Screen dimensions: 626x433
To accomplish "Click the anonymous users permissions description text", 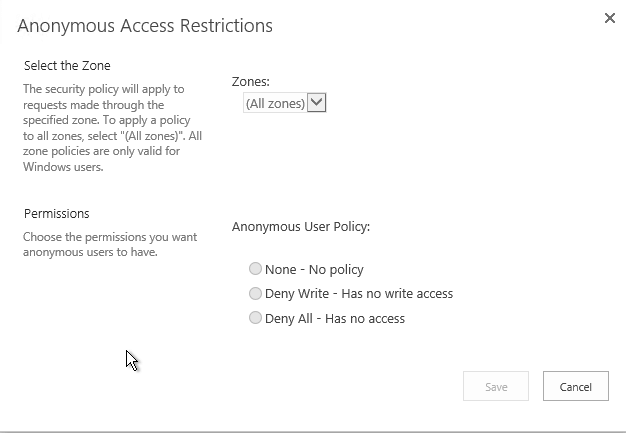I will point(110,244).
